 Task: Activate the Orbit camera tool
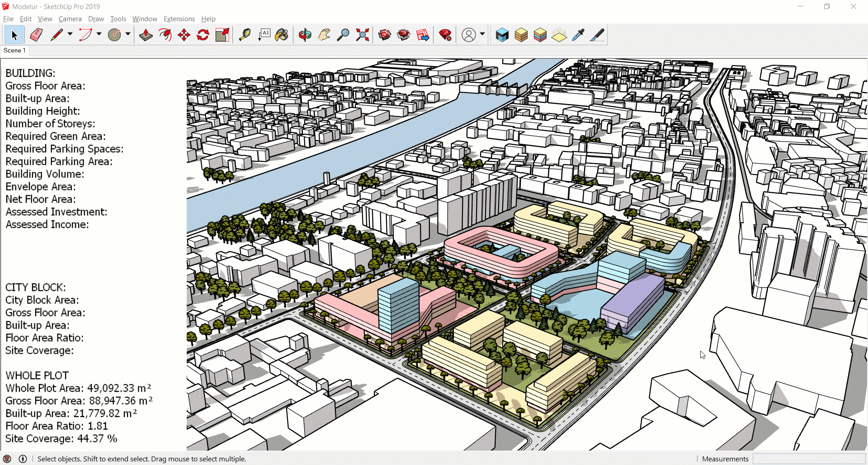coord(305,35)
